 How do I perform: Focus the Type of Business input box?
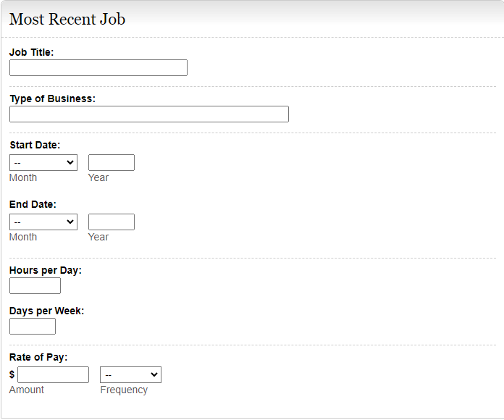click(x=148, y=114)
